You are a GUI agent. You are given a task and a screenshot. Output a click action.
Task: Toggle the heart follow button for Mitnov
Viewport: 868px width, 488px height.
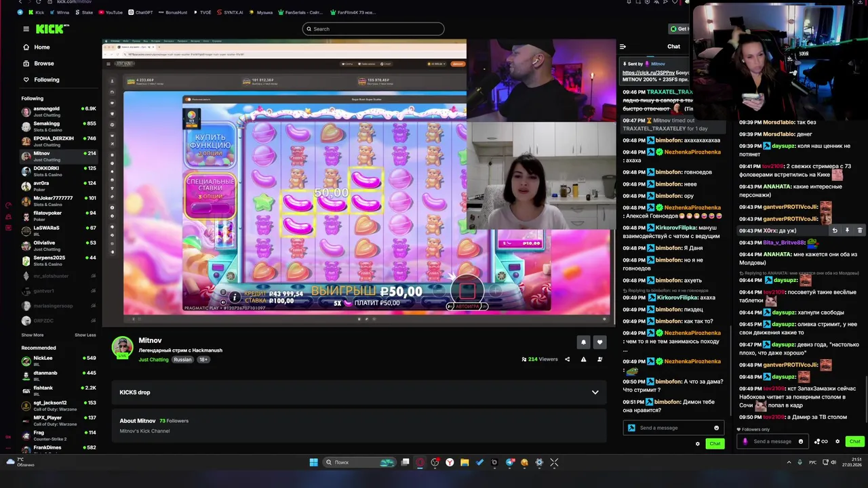pos(599,342)
